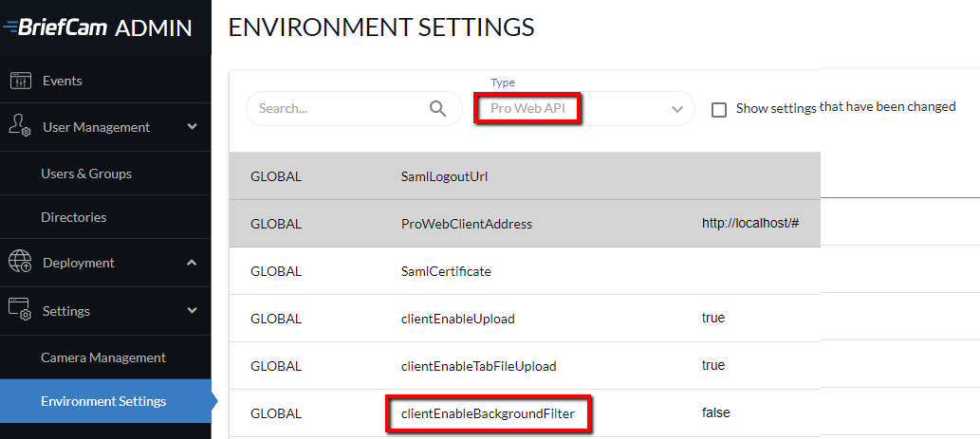980x439 pixels.
Task: Click the Deployment globe icon
Action: (x=20, y=263)
